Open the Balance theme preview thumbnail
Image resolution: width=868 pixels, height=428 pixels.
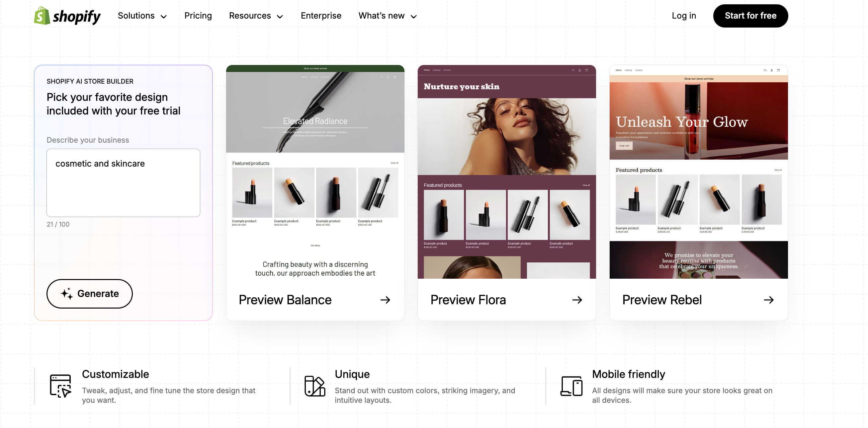315,172
